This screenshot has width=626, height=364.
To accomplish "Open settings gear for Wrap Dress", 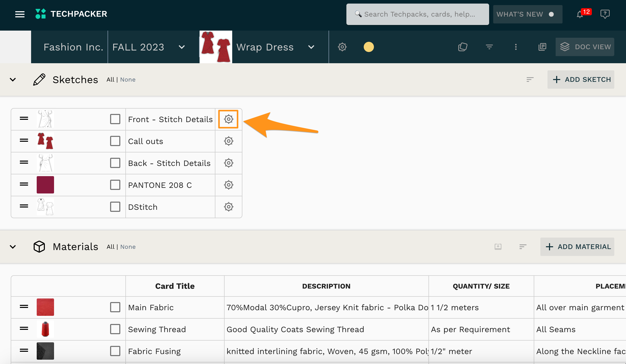I will pyautogui.click(x=342, y=47).
